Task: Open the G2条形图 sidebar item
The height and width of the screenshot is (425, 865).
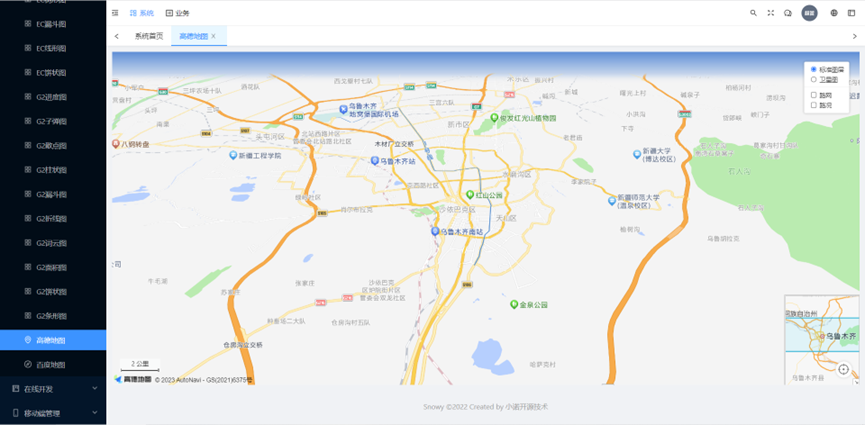Action: pos(53,316)
